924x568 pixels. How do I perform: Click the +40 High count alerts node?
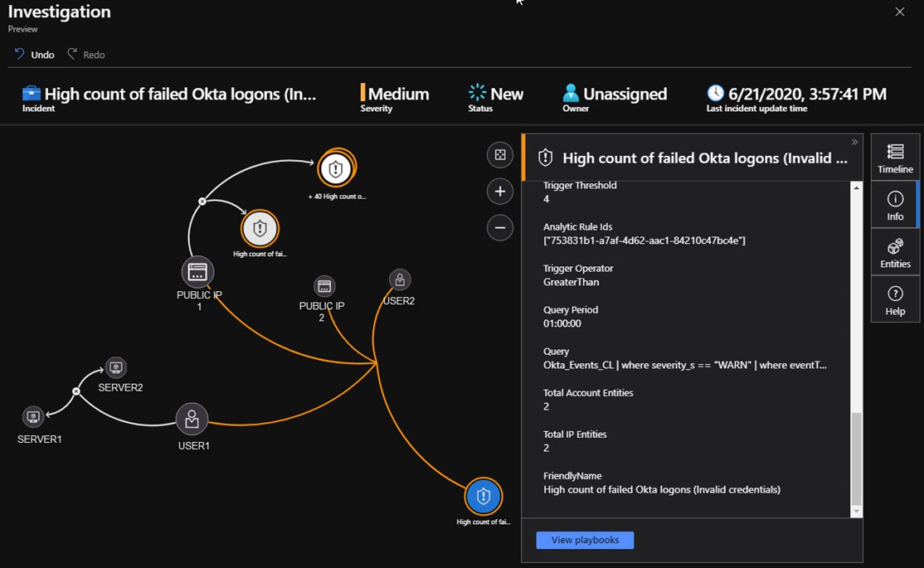336,169
